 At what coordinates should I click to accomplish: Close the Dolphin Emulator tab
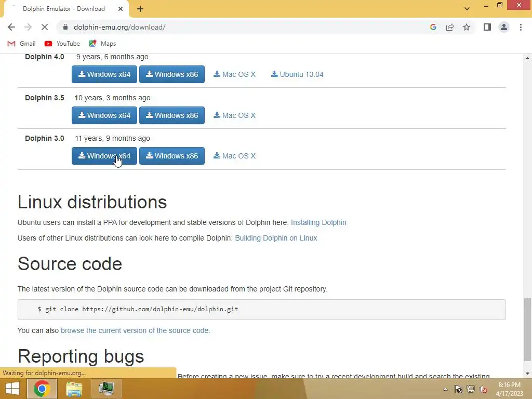coord(121,9)
